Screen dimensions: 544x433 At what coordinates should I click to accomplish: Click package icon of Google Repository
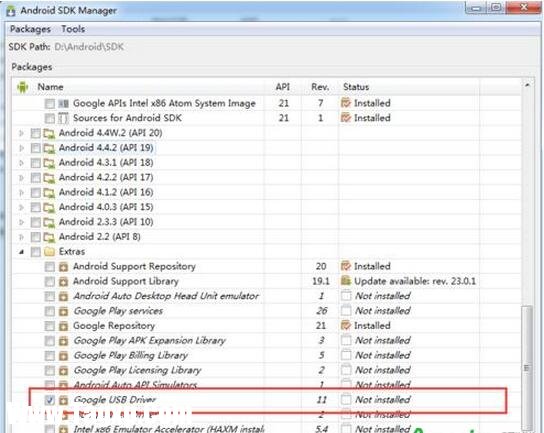[x=63, y=326]
